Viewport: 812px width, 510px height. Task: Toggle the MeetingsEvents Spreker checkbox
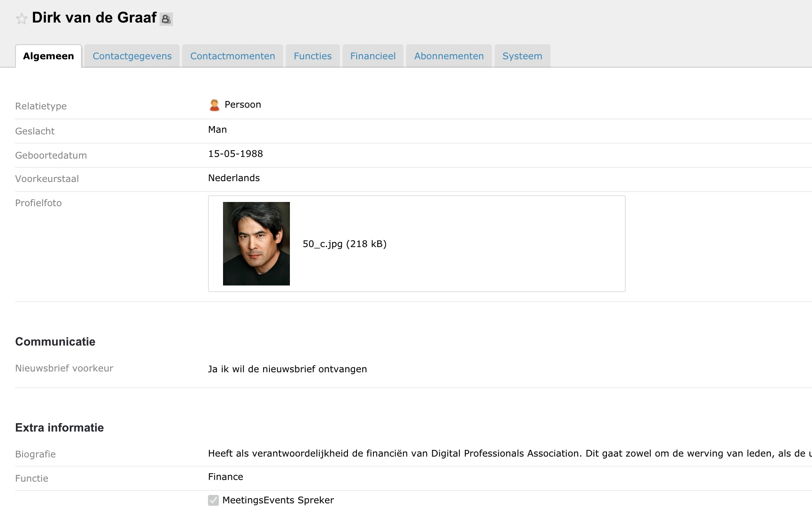213,500
